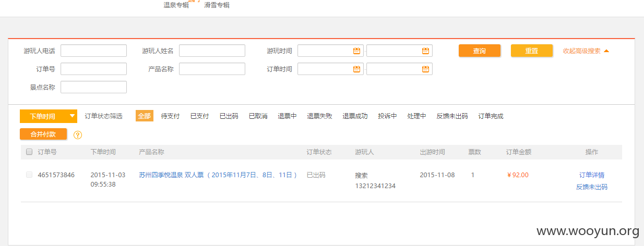Filter orders by 处理中
The image size is (644, 246).
416,116
